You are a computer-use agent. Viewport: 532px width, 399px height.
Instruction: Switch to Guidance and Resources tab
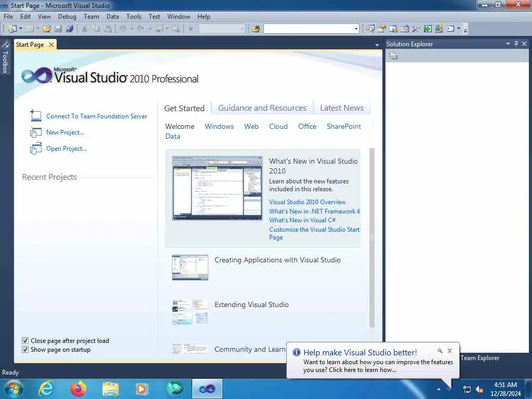(x=262, y=108)
